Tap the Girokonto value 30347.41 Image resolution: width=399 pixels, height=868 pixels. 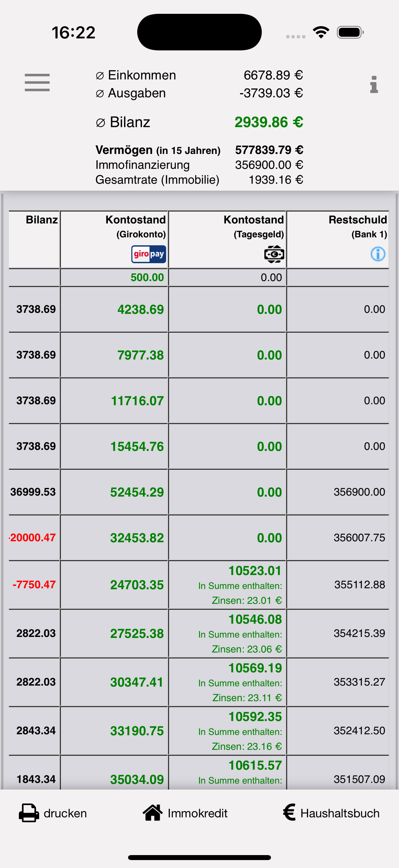click(137, 682)
